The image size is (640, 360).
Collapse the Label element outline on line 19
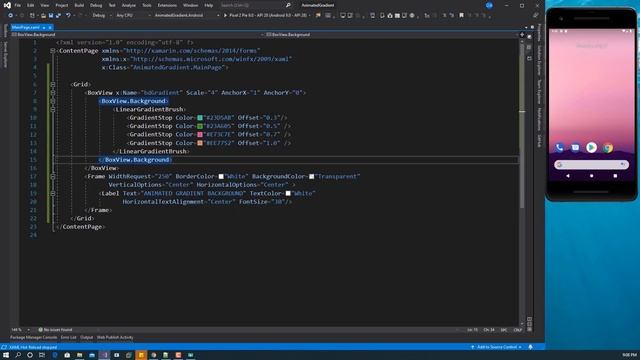click(x=53, y=193)
